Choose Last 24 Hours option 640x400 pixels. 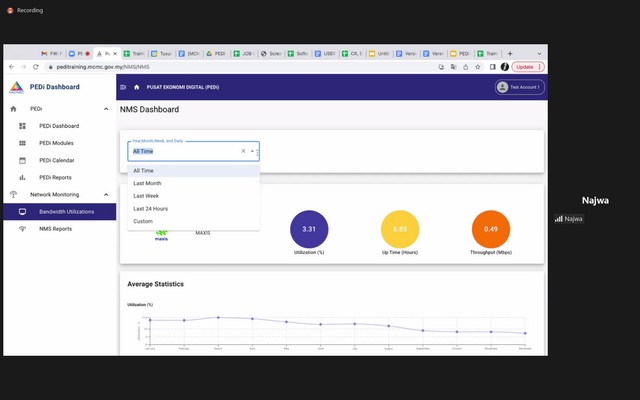pyautogui.click(x=150, y=209)
